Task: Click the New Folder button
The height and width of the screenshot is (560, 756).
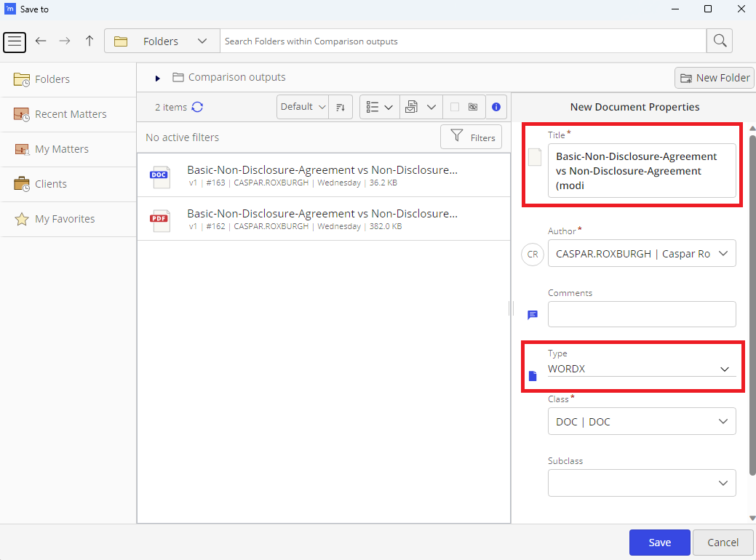Action: coord(714,77)
